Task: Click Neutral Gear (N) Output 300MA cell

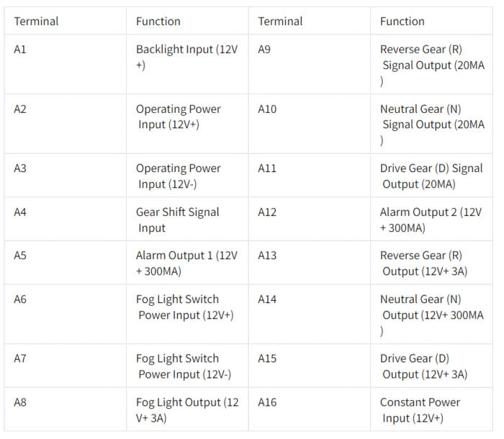Action: pos(431,314)
